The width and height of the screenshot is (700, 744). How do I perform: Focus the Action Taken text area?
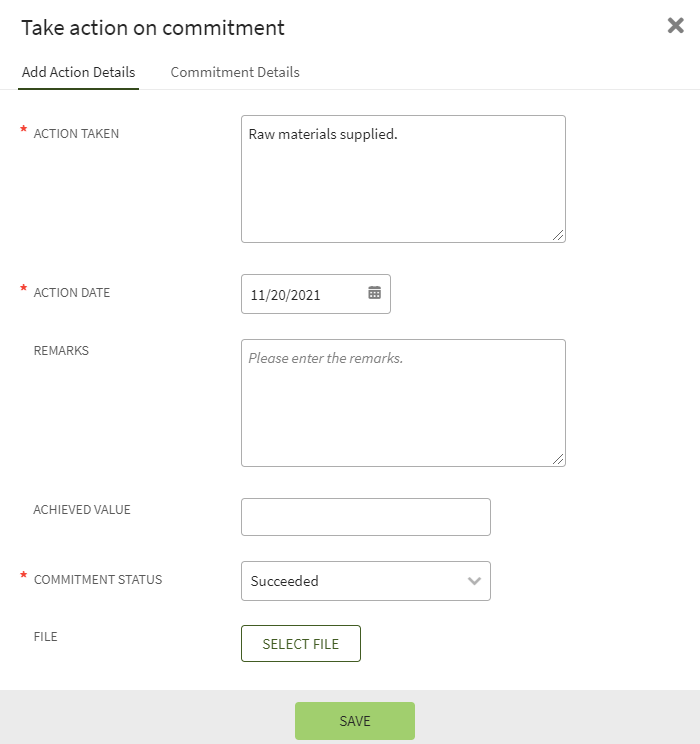coord(403,178)
